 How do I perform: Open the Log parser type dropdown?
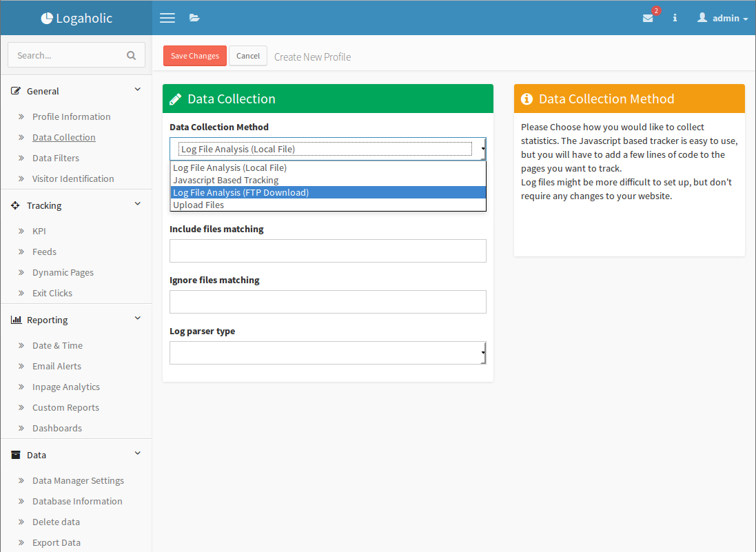pyautogui.click(x=328, y=353)
